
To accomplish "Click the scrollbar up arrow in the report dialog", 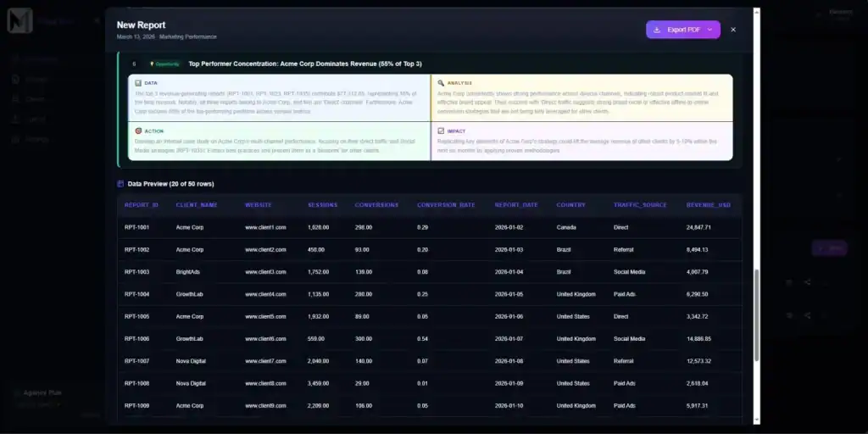I will click(x=757, y=11).
